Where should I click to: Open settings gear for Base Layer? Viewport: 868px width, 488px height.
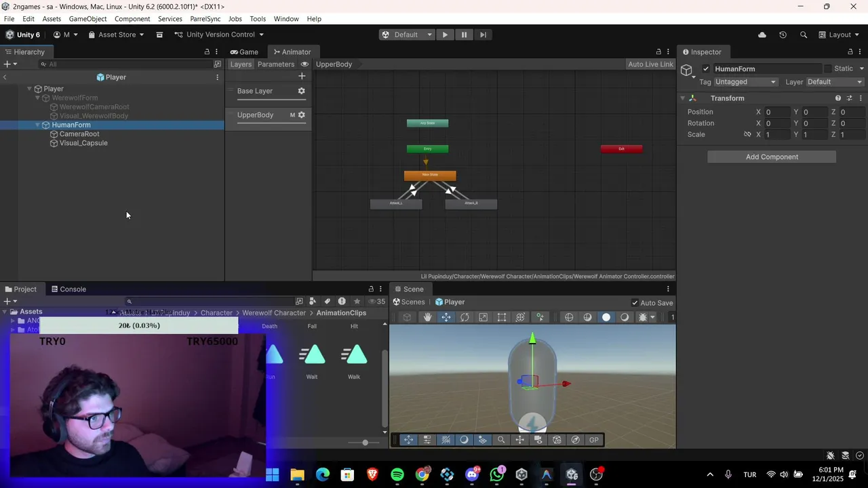[x=302, y=91]
